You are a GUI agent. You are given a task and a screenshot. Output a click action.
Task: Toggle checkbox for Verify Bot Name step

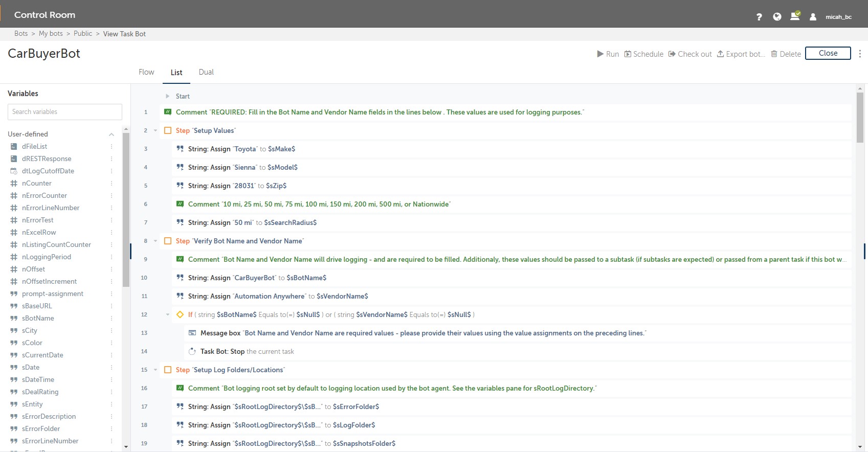168,241
